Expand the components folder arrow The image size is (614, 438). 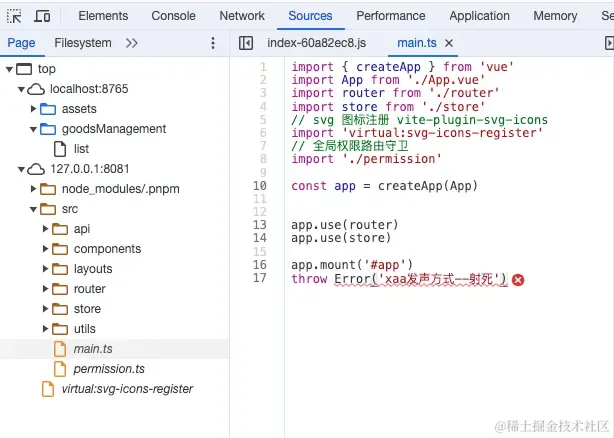click(x=45, y=249)
